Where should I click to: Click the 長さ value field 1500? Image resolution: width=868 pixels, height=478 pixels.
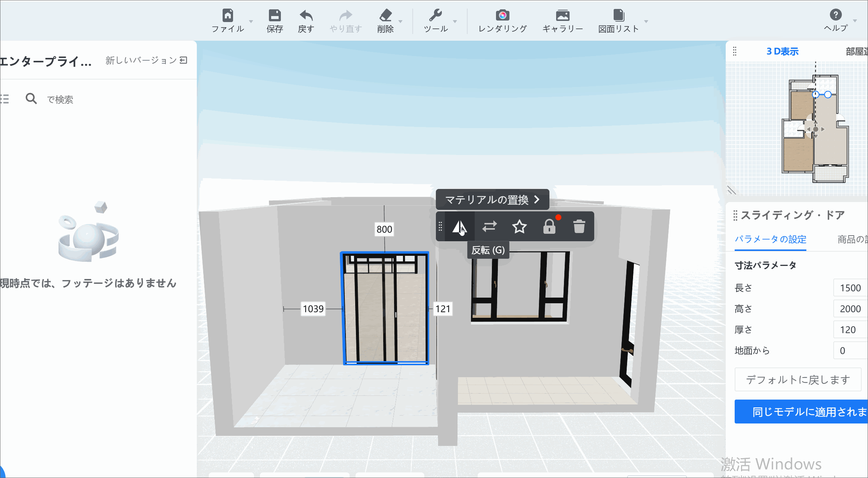[850, 288]
